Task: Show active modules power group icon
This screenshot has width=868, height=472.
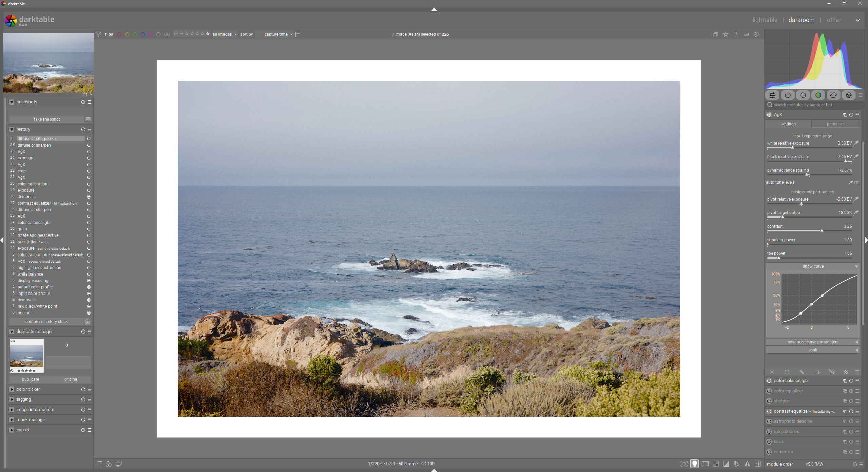Action: coord(787,95)
